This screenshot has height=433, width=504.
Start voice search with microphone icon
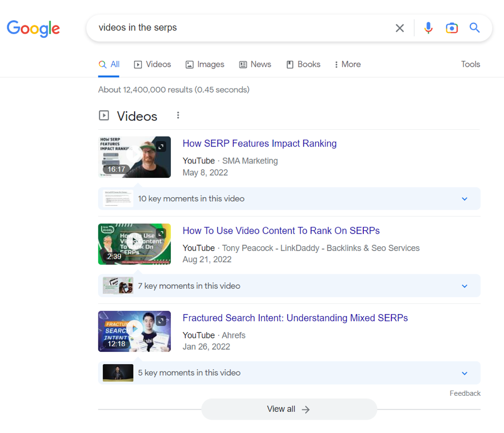click(428, 28)
